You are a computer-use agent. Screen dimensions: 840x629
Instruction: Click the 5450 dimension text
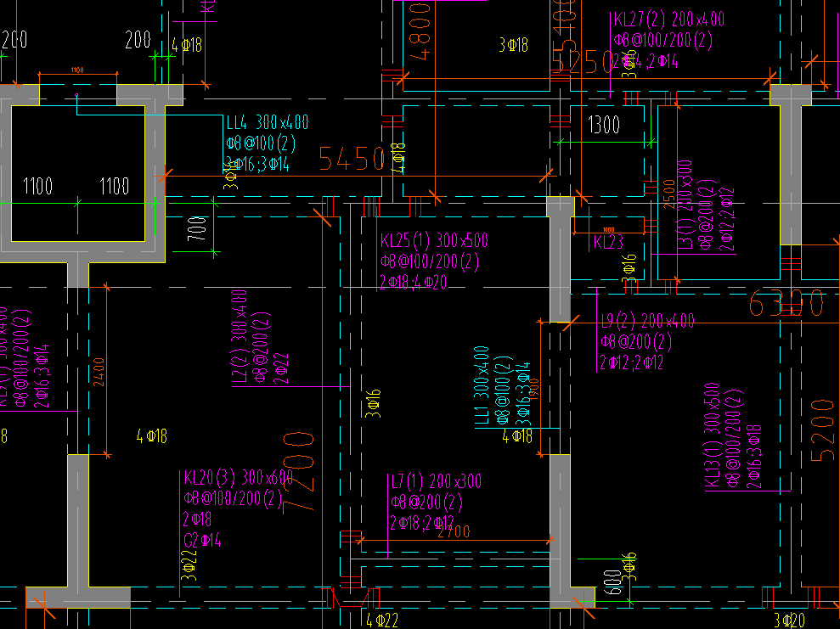[x=352, y=159]
